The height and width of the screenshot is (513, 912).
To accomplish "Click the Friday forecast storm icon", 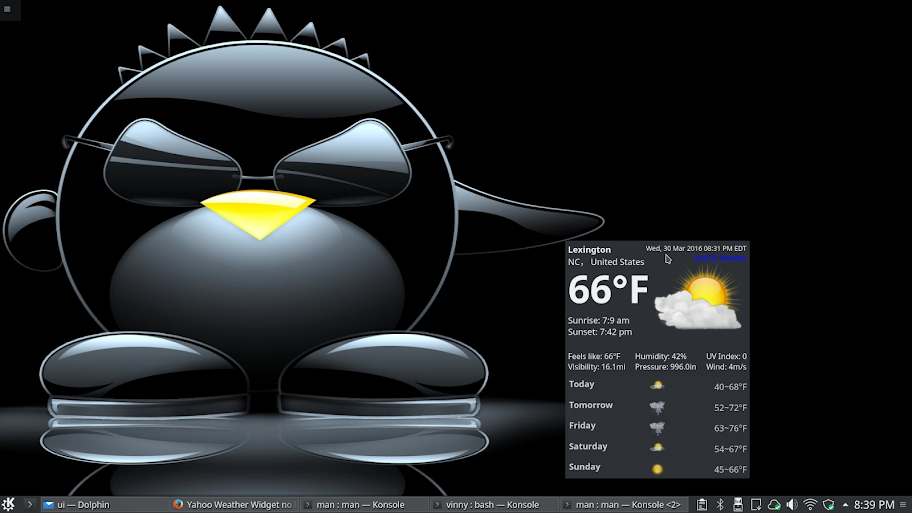I will point(657,428).
